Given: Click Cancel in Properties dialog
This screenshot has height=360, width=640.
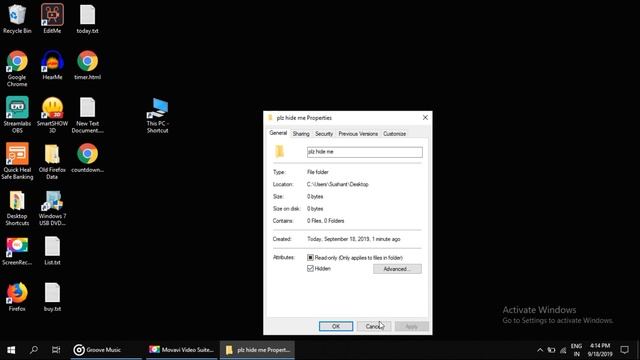Looking at the screenshot, I should click(x=374, y=326).
